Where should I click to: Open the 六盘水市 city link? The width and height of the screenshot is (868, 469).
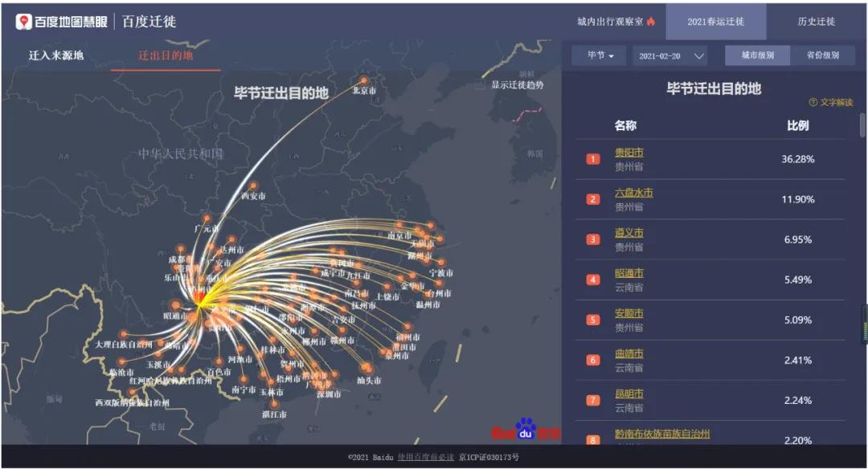(x=634, y=193)
